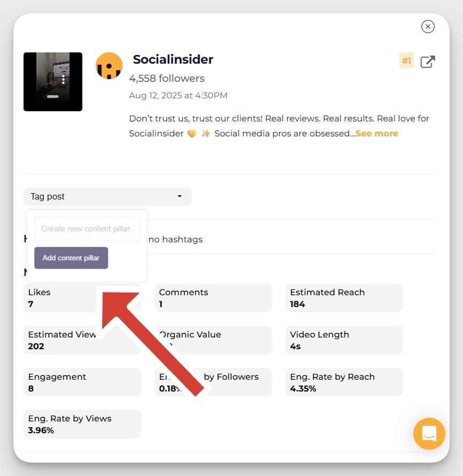Expand caption with See more link

click(376, 134)
